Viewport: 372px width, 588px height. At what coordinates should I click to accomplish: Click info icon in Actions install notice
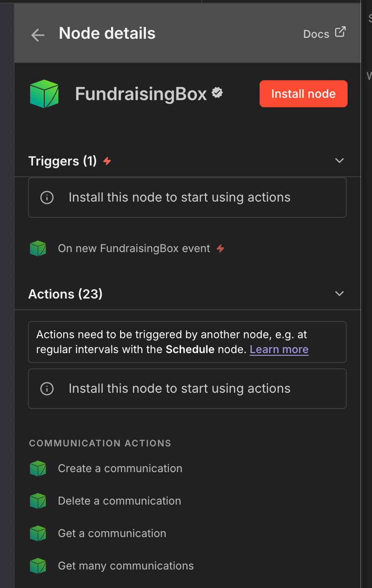(47, 389)
